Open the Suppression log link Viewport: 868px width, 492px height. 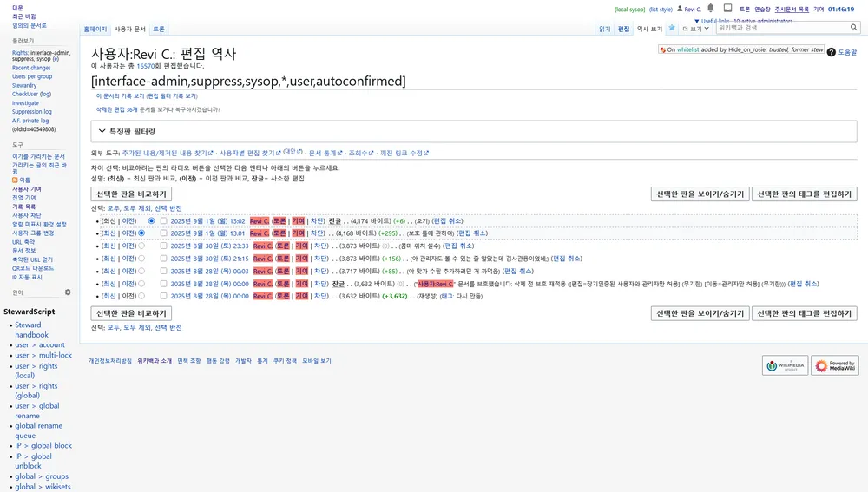31,111
